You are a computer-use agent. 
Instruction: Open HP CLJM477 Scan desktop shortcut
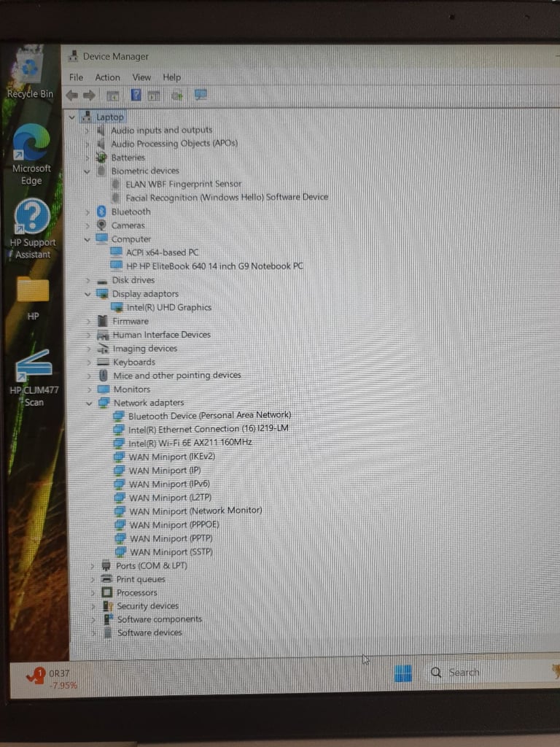point(34,379)
